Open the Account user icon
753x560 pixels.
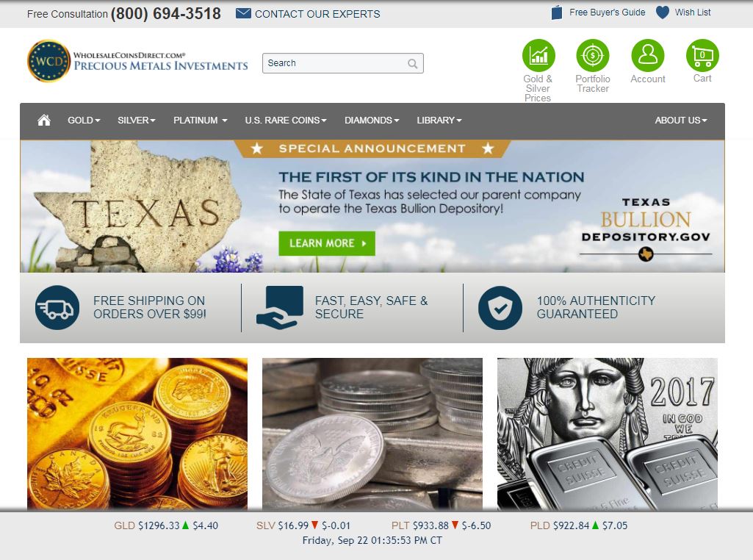647,55
